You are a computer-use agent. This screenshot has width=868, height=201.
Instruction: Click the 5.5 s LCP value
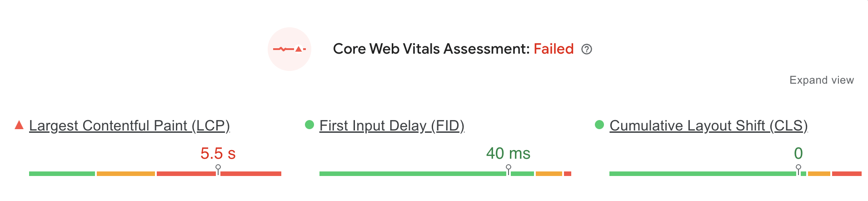(218, 153)
